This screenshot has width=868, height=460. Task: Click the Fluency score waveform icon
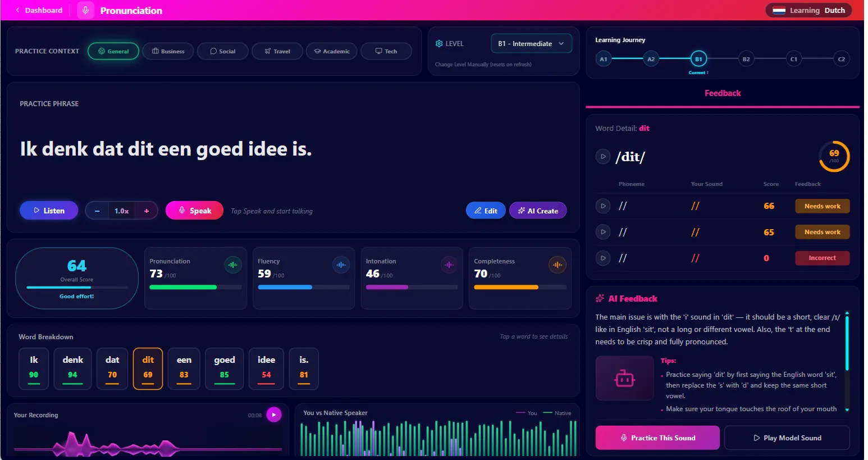[x=341, y=265]
